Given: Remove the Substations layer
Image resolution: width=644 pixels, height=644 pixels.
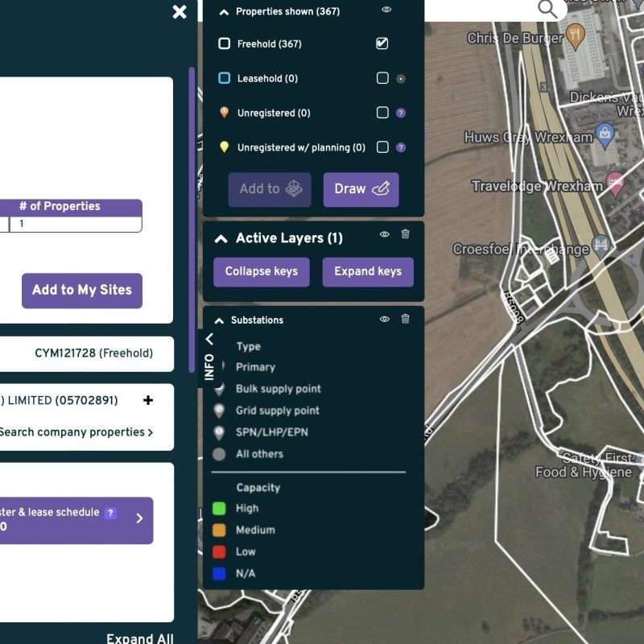Looking at the screenshot, I should tap(406, 319).
